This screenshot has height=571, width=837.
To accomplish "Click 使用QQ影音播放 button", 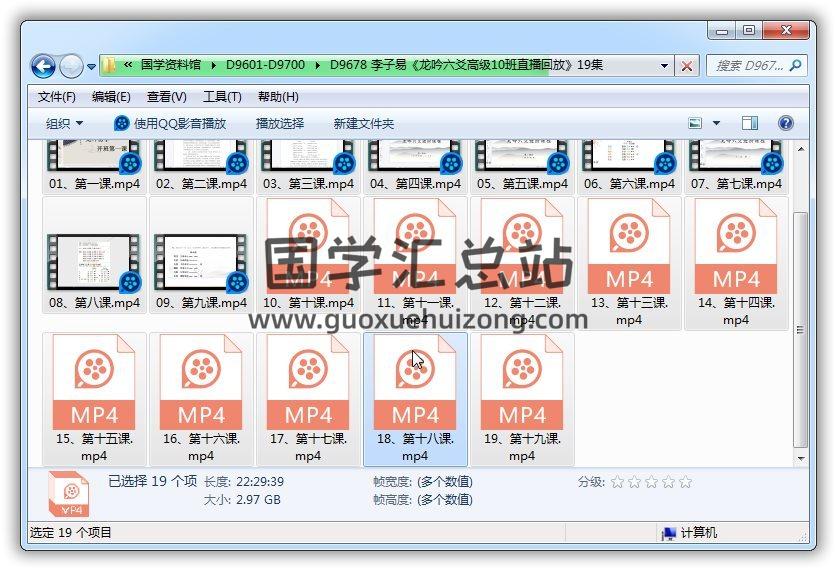I will (x=170, y=123).
